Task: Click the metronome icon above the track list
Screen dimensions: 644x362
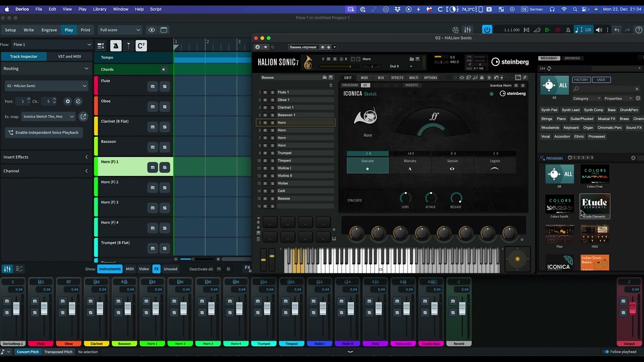Action: [116, 46]
